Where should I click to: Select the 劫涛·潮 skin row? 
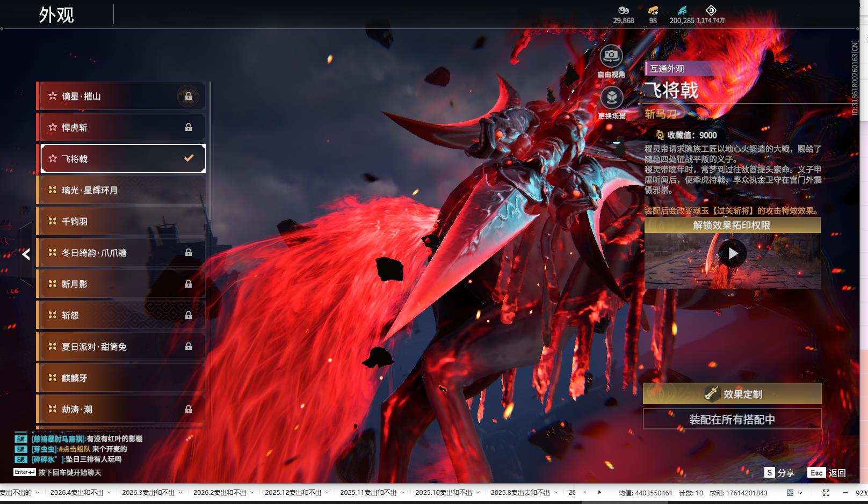pos(121,409)
